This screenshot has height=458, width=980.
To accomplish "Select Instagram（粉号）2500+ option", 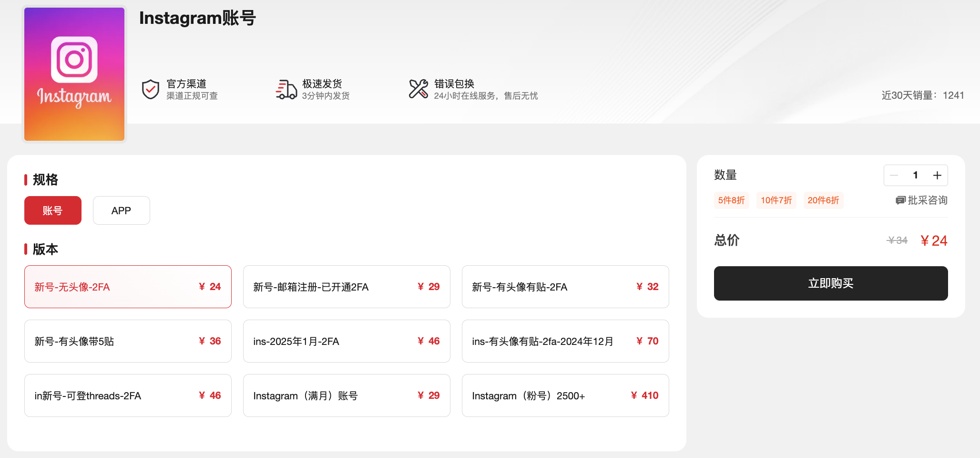I will pos(565,396).
